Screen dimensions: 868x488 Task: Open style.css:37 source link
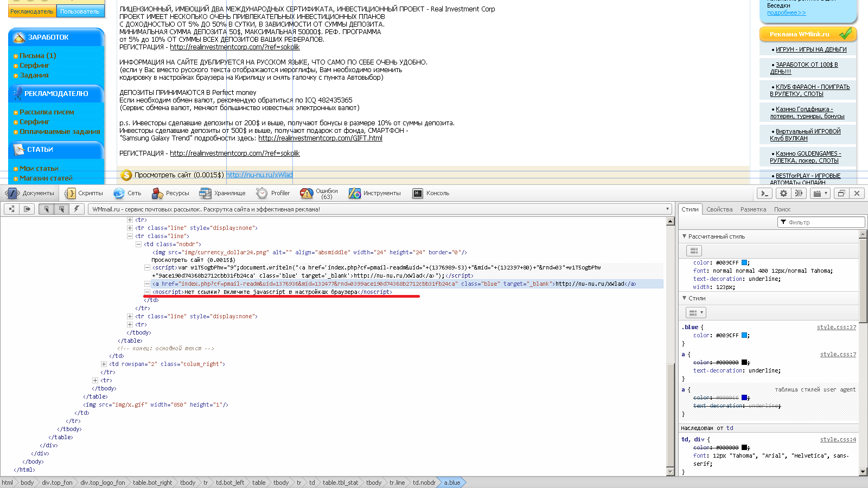pyautogui.click(x=836, y=328)
